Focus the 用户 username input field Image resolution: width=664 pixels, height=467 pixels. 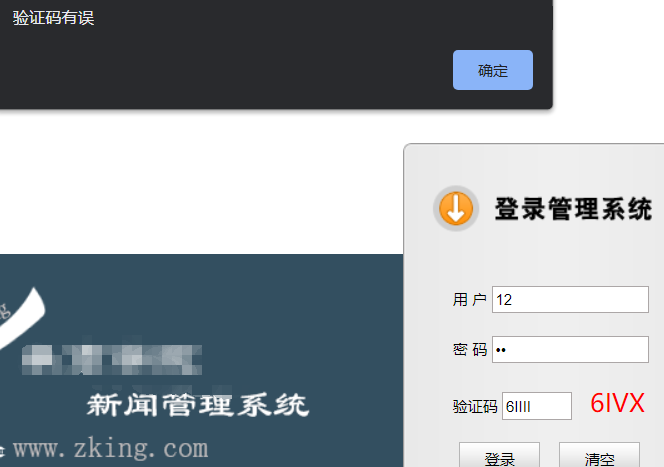point(570,300)
